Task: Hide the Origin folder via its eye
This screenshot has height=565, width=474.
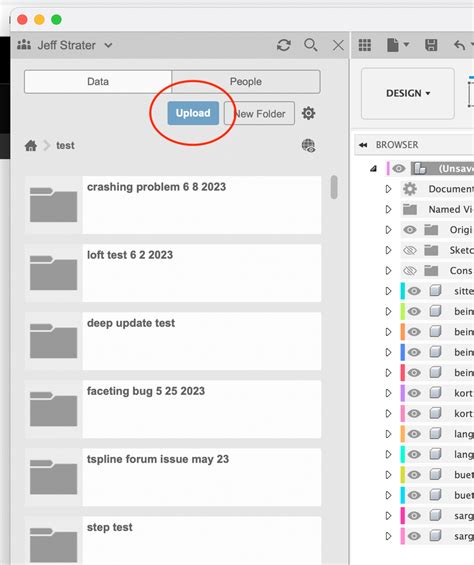Action: point(410,230)
